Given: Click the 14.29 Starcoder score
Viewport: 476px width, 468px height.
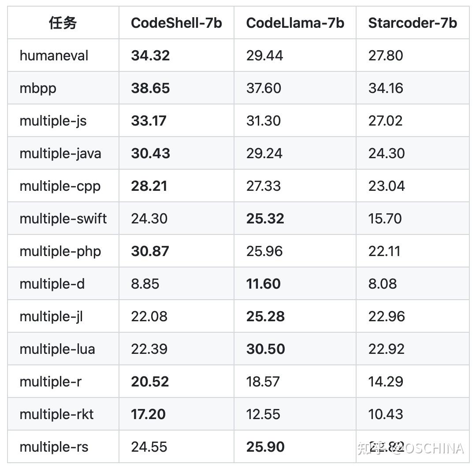Looking at the screenshot, I should coord(386,382).
